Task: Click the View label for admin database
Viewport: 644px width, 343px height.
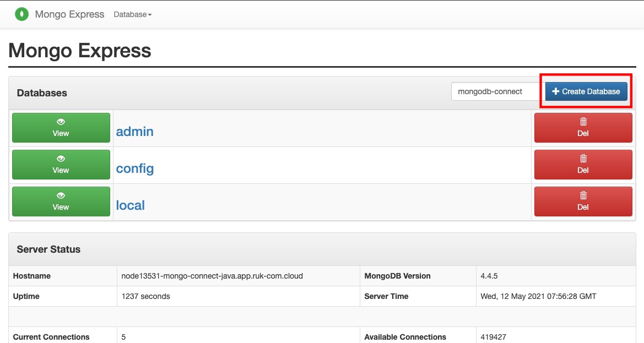Action: click(61, 133)
